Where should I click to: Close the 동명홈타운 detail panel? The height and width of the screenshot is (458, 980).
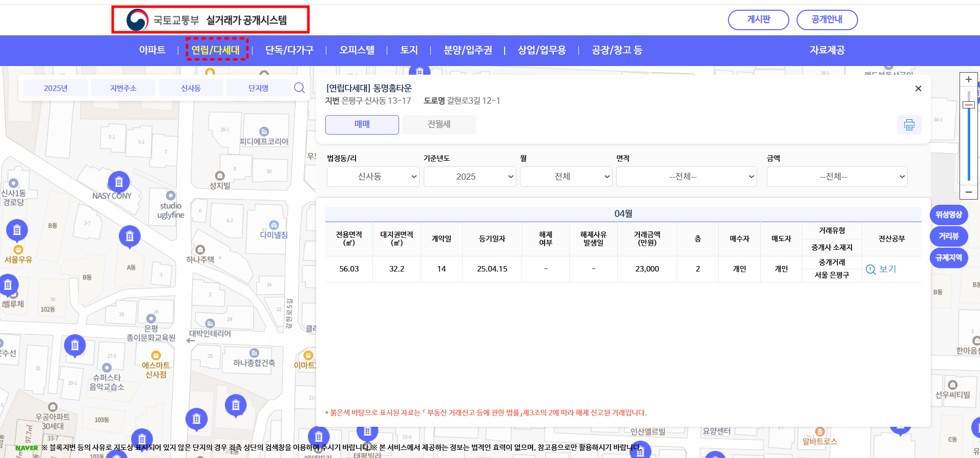[919, 89]
